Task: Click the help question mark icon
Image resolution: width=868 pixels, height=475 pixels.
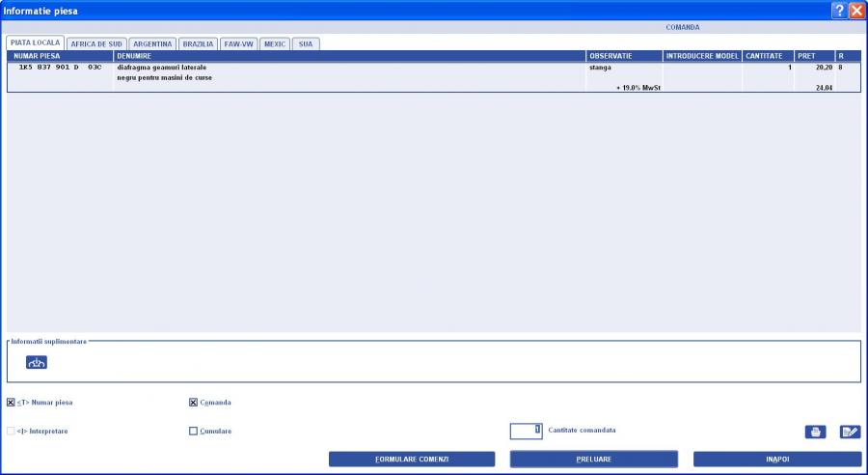Action: click(x=837, y=10)
